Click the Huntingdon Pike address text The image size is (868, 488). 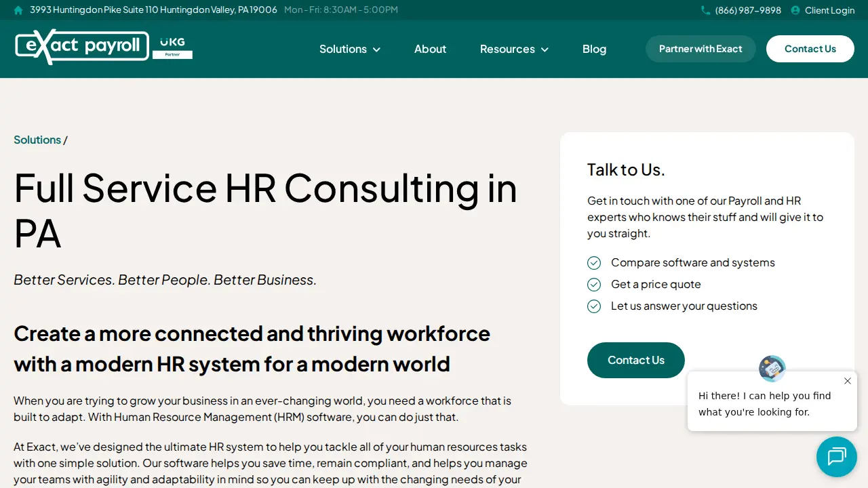pyautogui.click(x=153, y=10)
